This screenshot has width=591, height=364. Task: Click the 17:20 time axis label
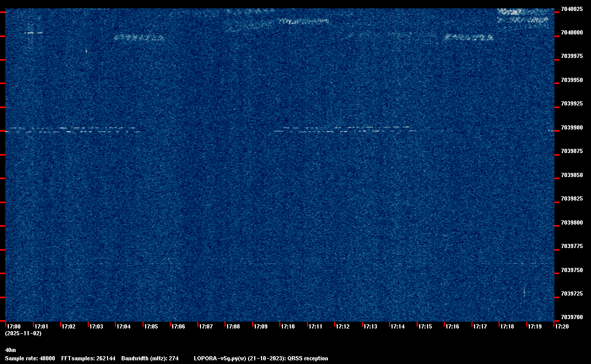[562, 326]
